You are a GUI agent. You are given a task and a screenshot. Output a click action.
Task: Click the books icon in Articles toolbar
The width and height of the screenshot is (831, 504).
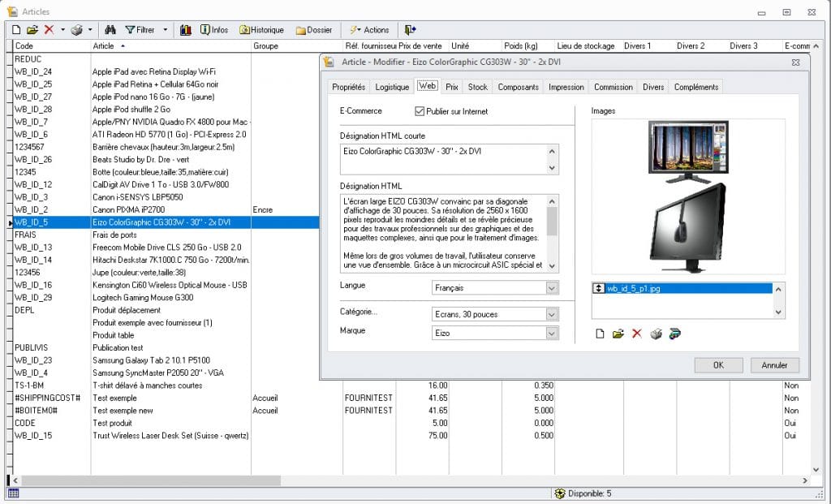(186, 30)
